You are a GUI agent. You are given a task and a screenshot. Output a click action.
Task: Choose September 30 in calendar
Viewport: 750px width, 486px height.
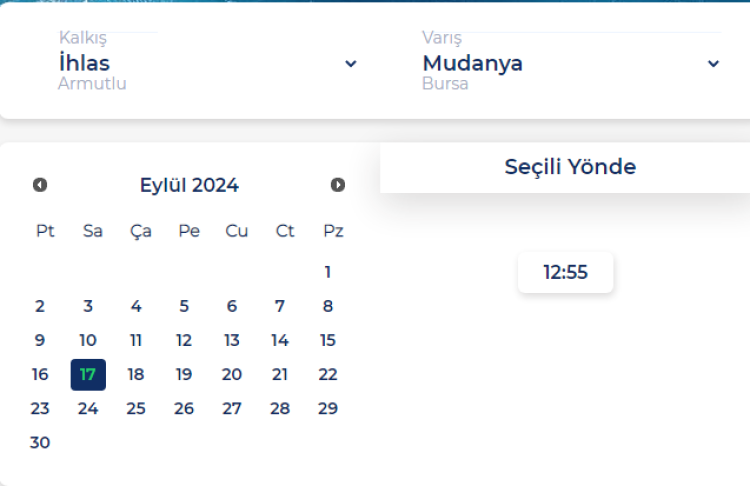(40, 443)
